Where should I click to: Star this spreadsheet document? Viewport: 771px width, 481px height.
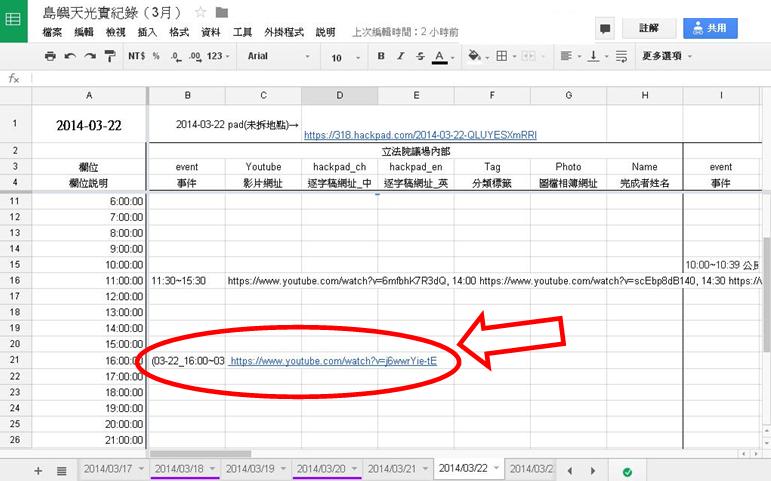click(200, 13)
